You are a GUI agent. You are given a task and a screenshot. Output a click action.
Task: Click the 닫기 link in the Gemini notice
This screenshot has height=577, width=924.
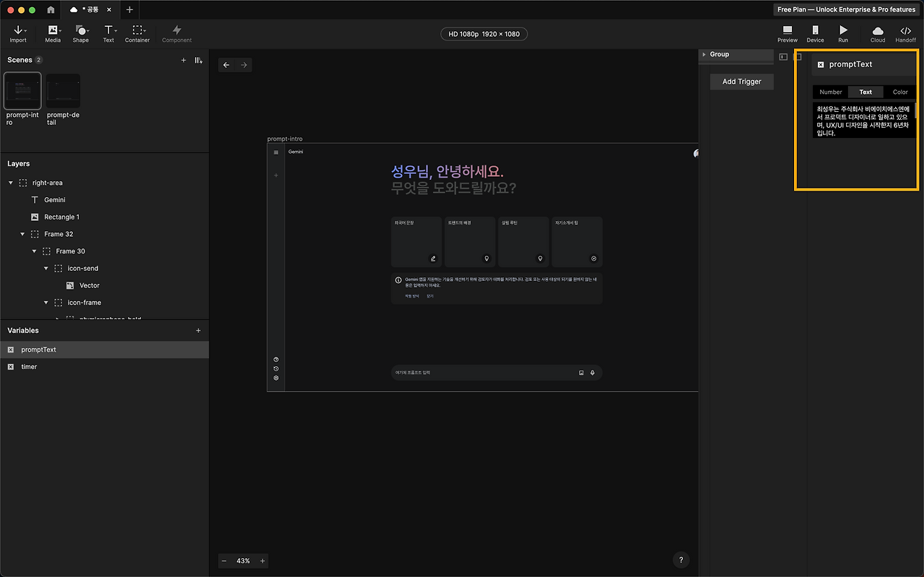point(430,296)
